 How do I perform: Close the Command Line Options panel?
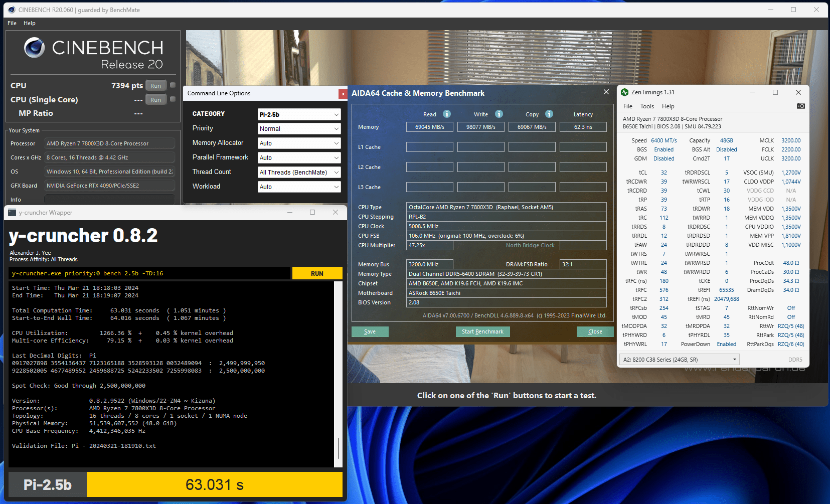pos(343,93)
